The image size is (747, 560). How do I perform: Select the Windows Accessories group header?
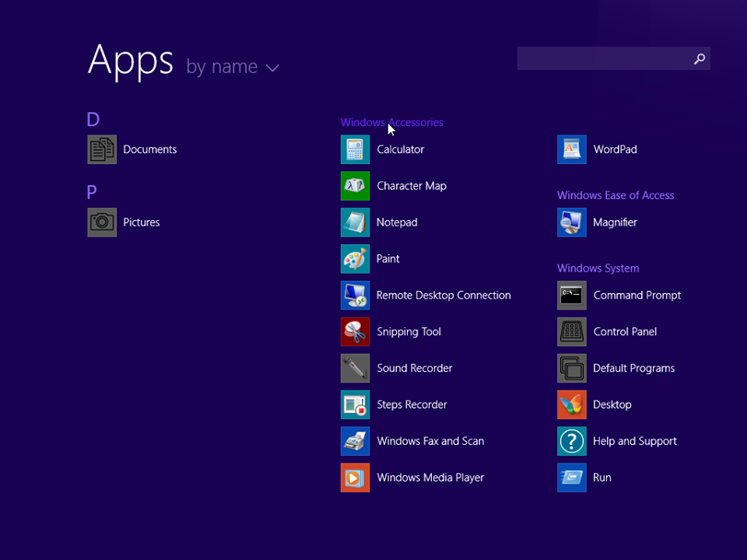pyautogui.click(x=391, y=122)
